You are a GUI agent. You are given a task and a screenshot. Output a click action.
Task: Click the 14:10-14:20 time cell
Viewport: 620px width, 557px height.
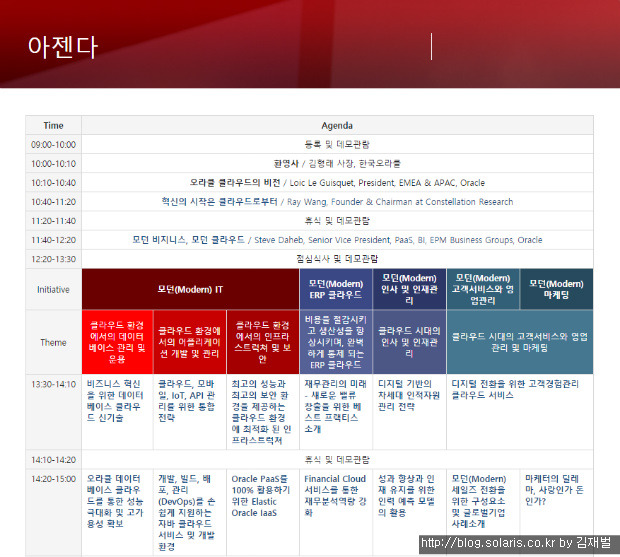pyautogui.click(x=53, y=460)
